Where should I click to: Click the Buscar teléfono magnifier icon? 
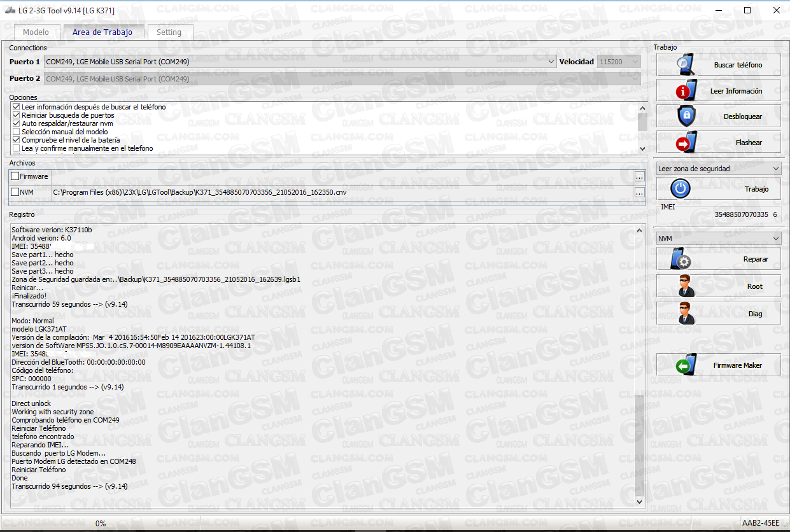[x=686, y=64]
